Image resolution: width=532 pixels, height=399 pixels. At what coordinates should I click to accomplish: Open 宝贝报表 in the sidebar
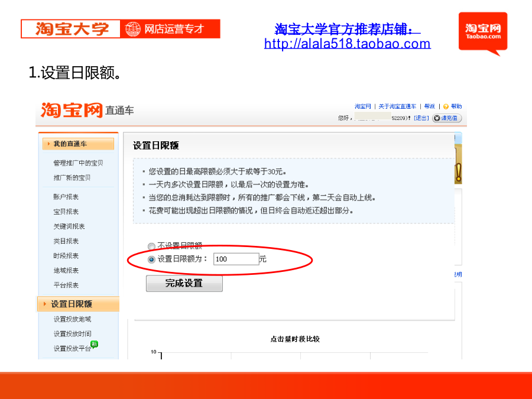click(x=66, y=212)
